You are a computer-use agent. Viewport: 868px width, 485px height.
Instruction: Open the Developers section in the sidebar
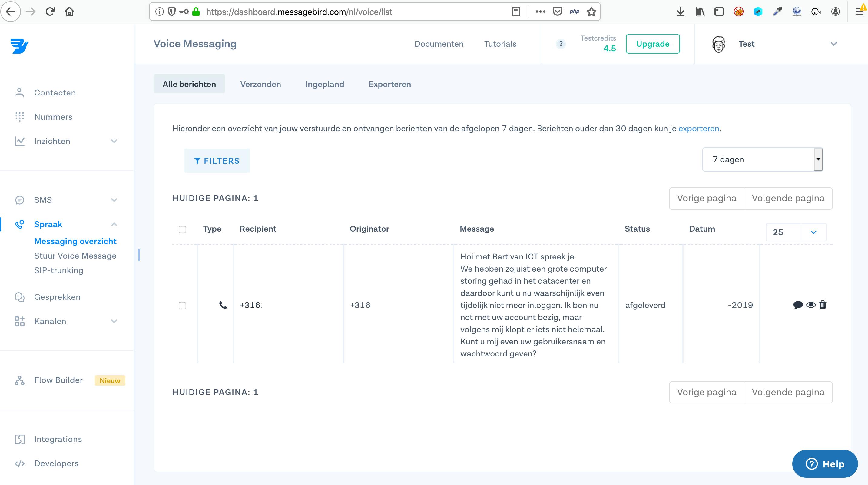pos(56,463)
